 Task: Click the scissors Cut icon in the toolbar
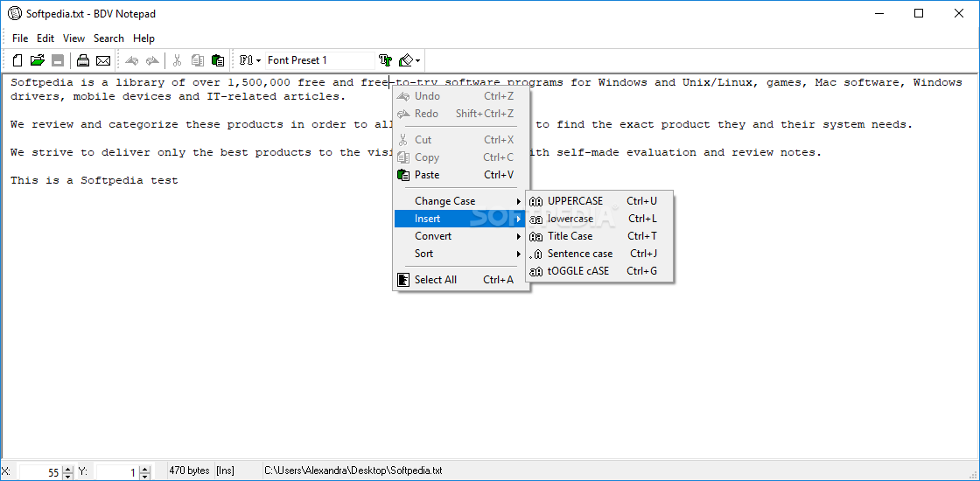coord(178,60)
